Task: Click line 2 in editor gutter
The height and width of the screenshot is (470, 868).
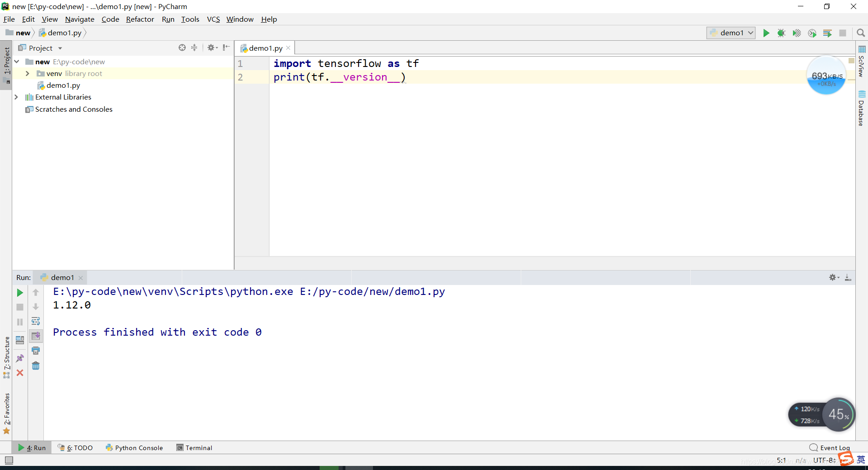Action: click(x=241, y=77)
